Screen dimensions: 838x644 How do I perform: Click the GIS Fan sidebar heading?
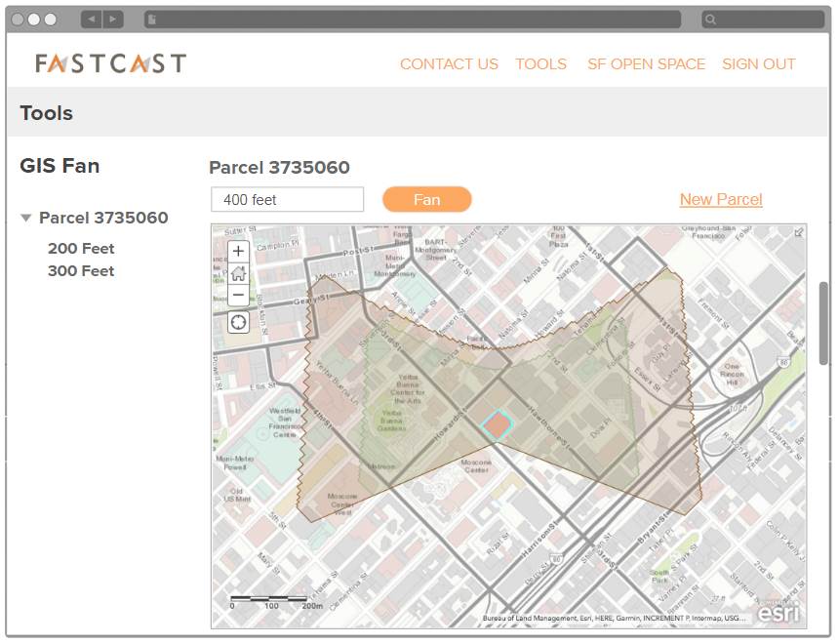[60, 166]
